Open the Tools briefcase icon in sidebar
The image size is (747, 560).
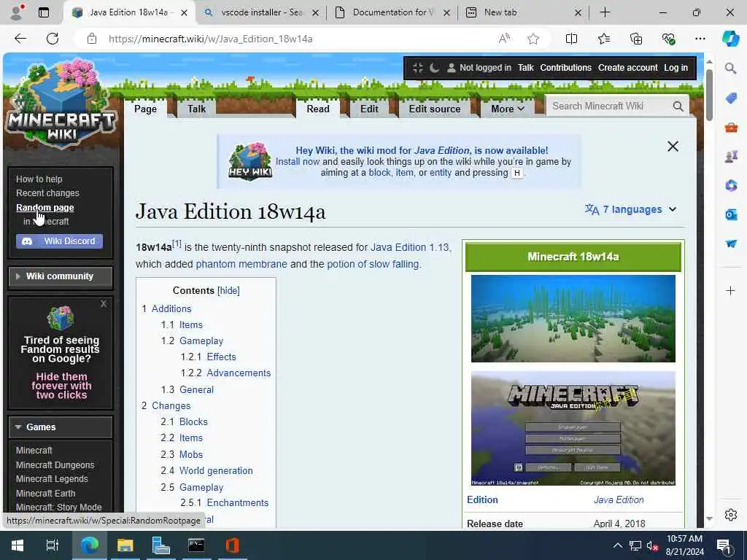pyautogui.click(x=731, y=127)
